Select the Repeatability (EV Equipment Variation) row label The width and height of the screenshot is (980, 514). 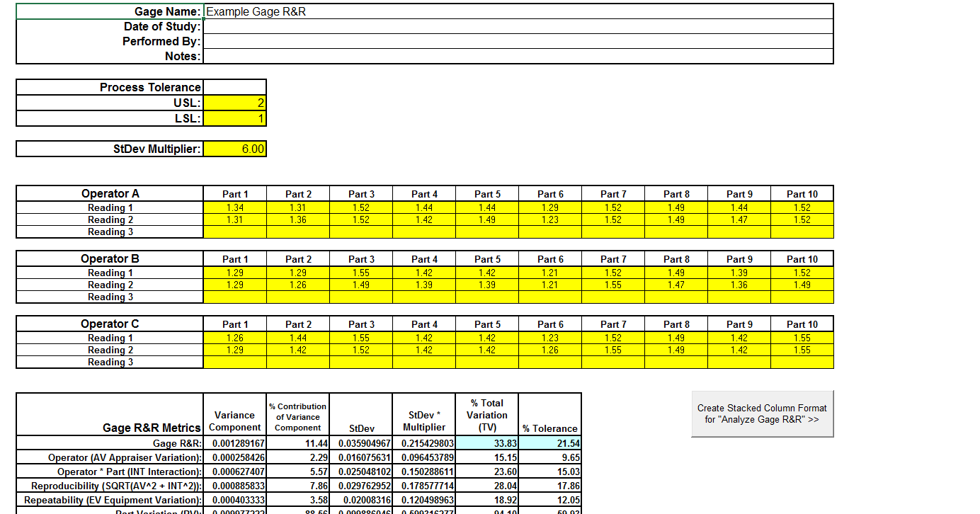click(110, 500)
